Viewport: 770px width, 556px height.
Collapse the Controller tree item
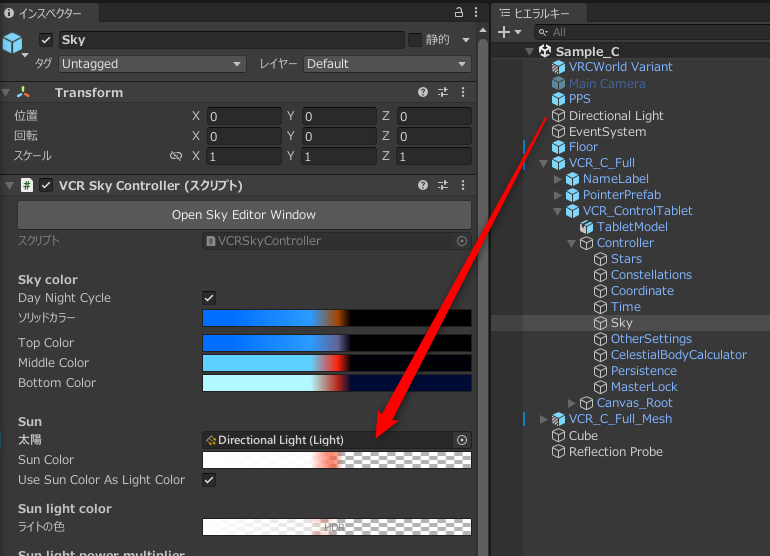pyautogui.click(x=571, y=243)
